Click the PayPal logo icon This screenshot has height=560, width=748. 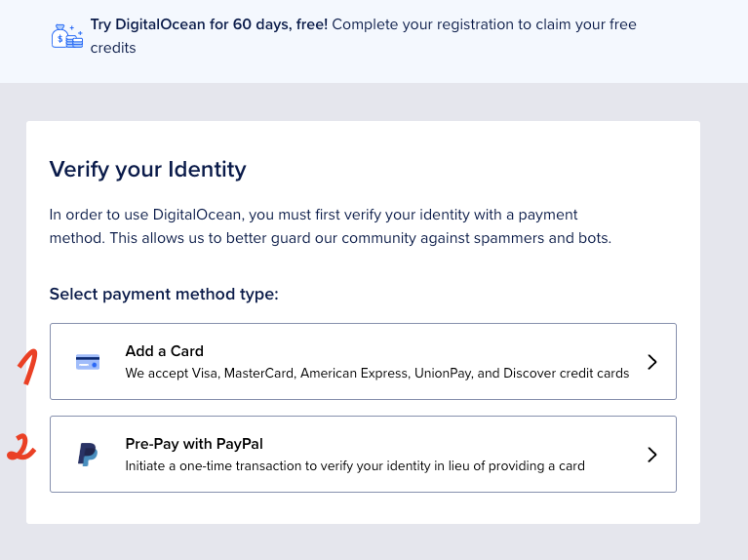tap(88, 455)
